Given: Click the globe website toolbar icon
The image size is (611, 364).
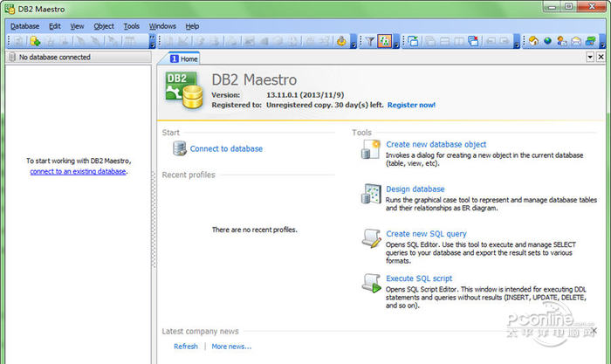Looking at the screenshot, I should 547,41.
